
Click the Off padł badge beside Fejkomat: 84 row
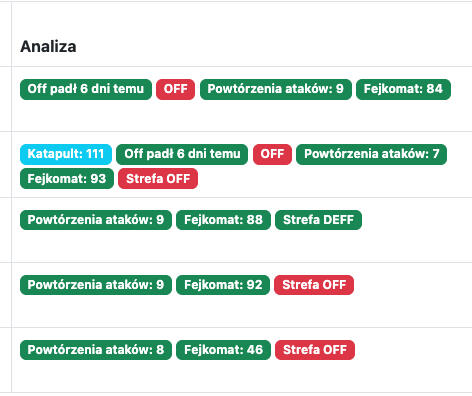[86, 89]
